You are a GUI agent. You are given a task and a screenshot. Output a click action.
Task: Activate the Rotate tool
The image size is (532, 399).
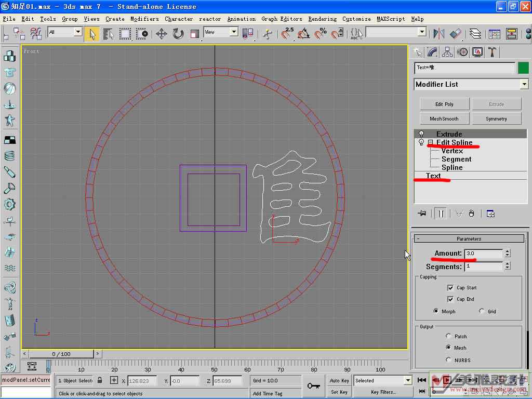click(x=178, y=34)
